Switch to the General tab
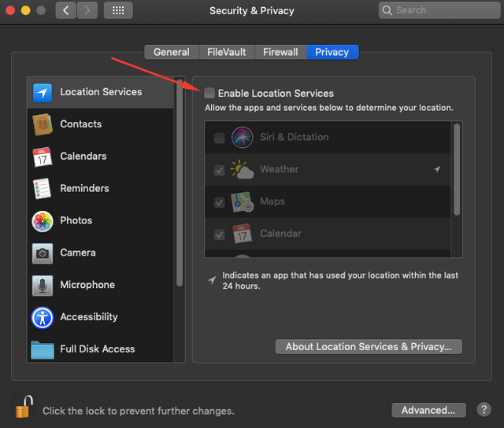This screenshot has width=504, height=428. [x=172, y=52]
